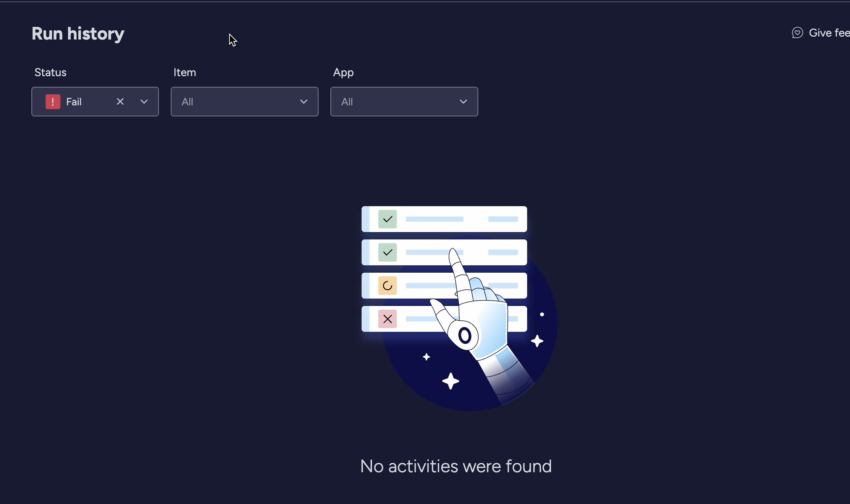Click the App filter label
Image resolution: width=850 pixels, height=504 pixels.
coord(343,72)
